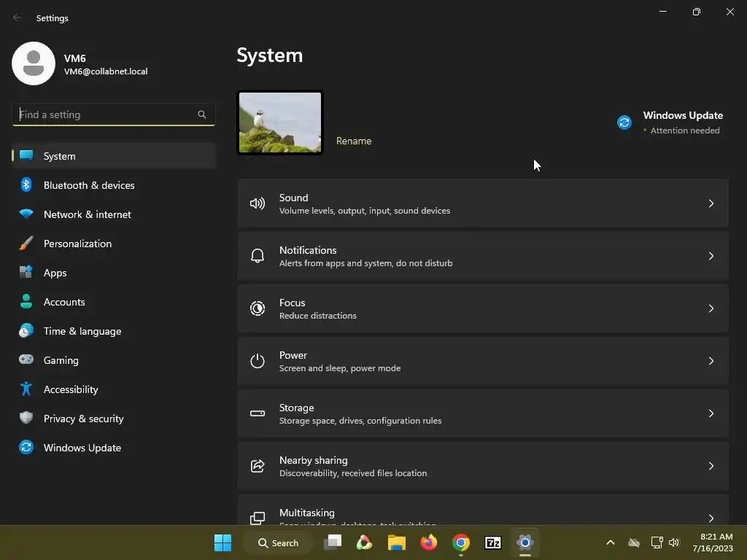Open Time & language section
The height and width of the screenshot is (560, 747).
click(114, 331)
